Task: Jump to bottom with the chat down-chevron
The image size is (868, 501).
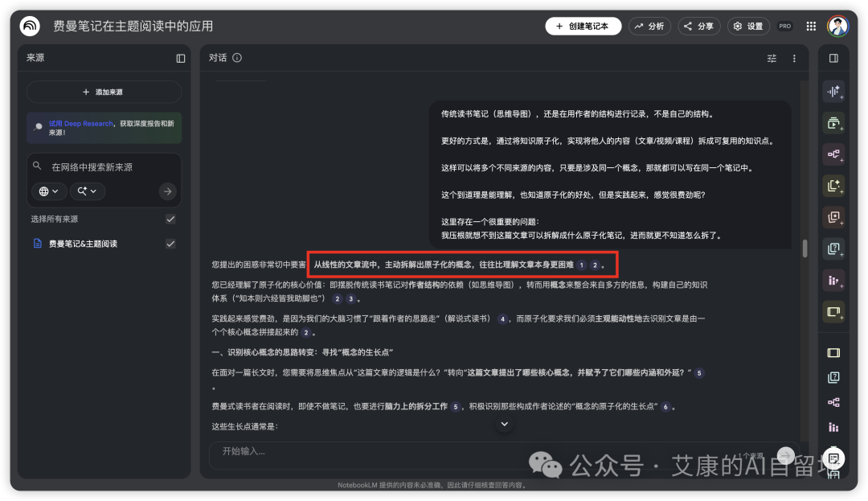Action: (x=504, y=425)
